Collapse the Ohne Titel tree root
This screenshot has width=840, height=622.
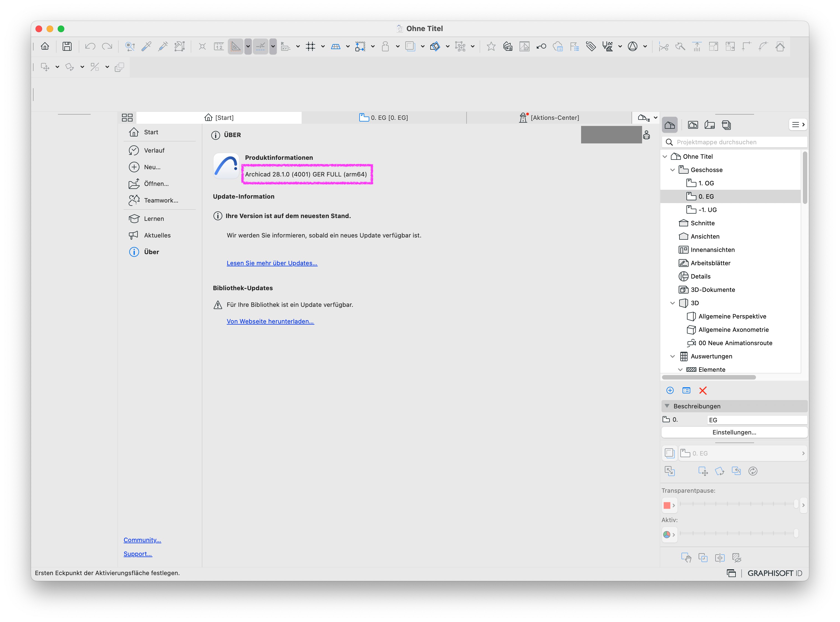tap(665, 157)
